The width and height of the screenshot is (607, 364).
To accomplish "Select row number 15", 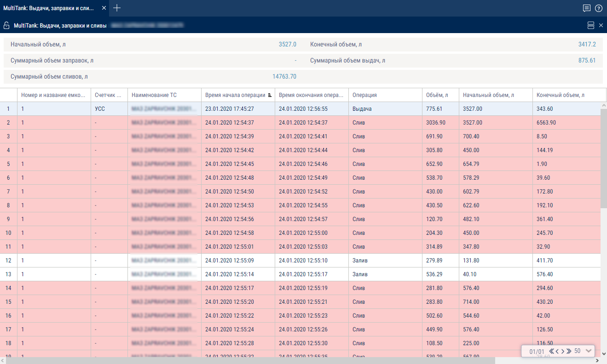I will [8, 302].
